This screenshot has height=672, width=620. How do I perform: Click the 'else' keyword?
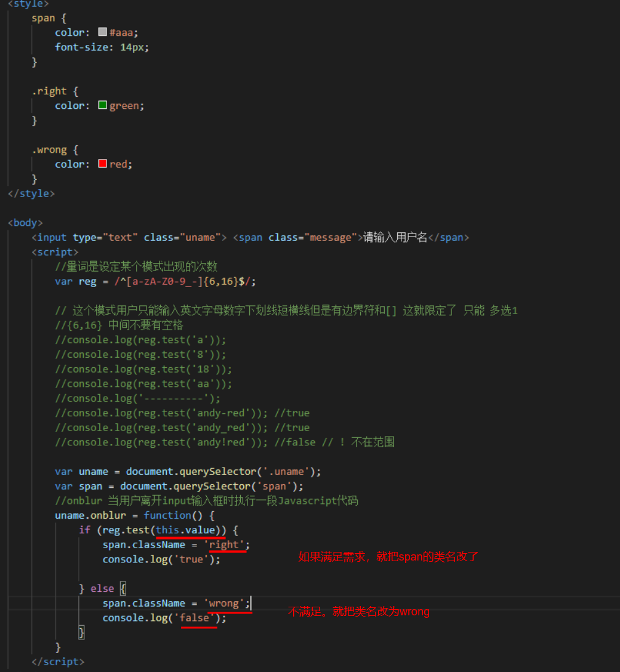click(102, 588)
